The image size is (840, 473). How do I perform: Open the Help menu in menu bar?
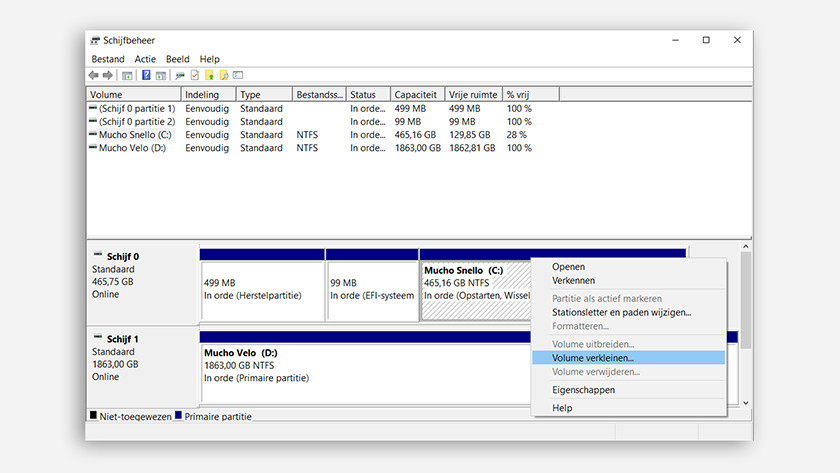tap(209, 59)
